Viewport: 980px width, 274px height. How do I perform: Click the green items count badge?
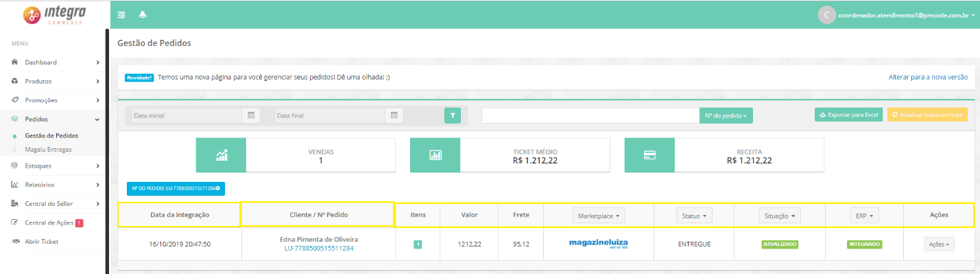418,244
